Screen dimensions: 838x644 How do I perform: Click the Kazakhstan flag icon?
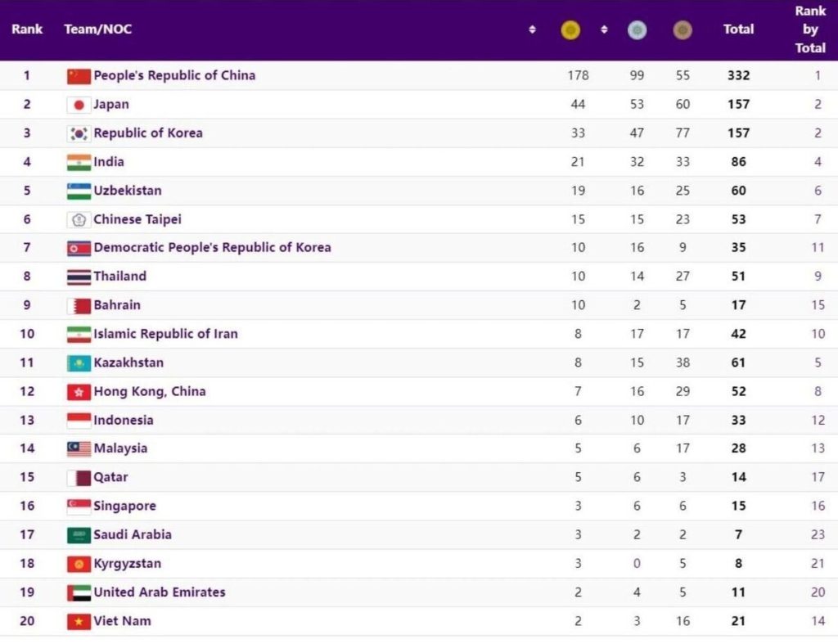point(79,363)
